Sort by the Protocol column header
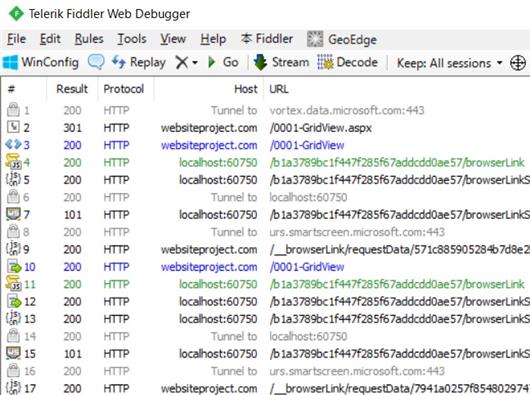 pos(124,89)
